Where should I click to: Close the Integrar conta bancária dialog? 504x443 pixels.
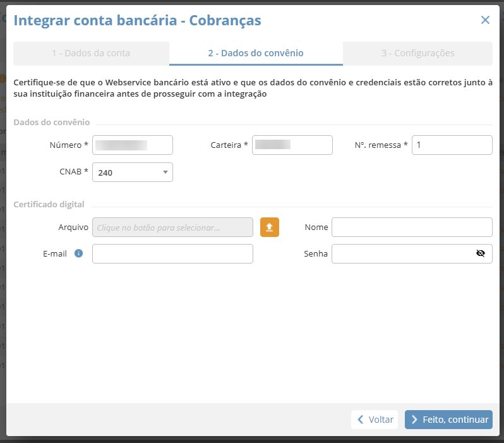click(x=485, y=20)
